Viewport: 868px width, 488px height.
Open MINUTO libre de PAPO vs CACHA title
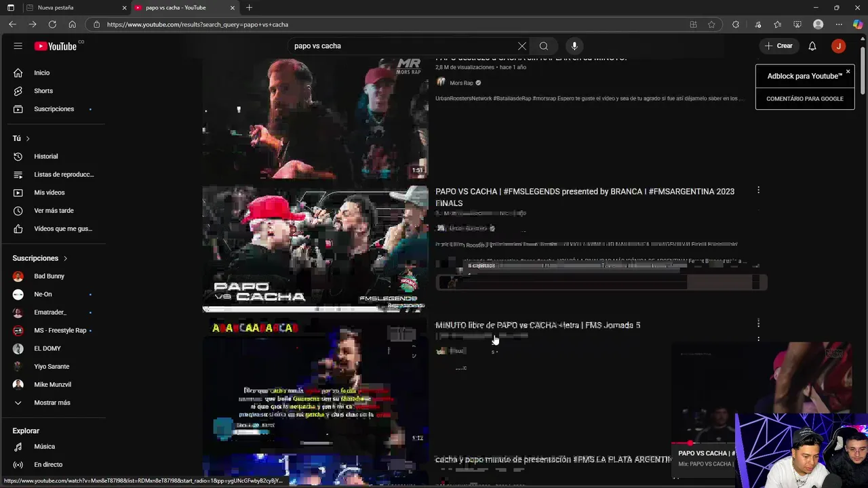tap(538, 325)
